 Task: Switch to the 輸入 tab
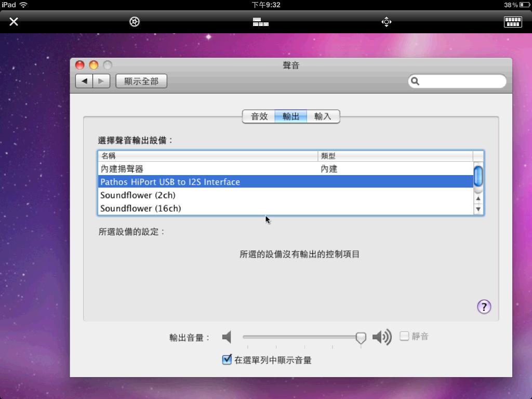click(x=323, y=116)
